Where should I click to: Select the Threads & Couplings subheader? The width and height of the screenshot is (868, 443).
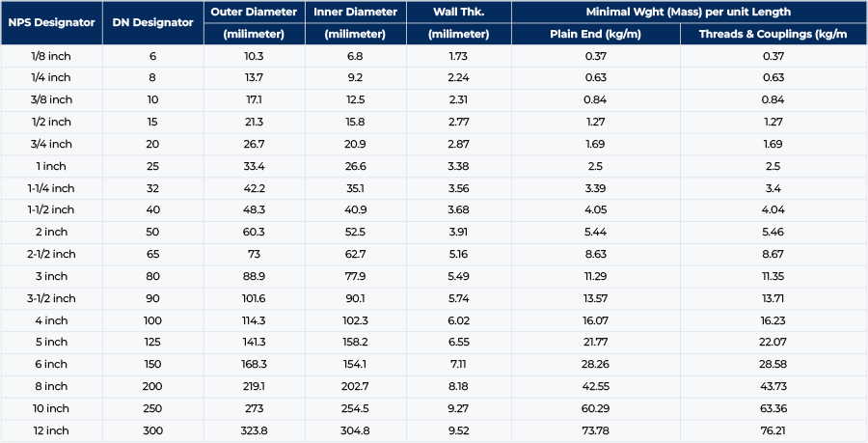[x=776, y=34]
